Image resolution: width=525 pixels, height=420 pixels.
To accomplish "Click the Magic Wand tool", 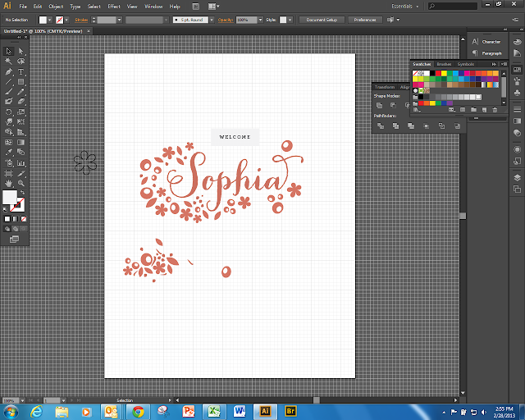I will pos(9,62).
